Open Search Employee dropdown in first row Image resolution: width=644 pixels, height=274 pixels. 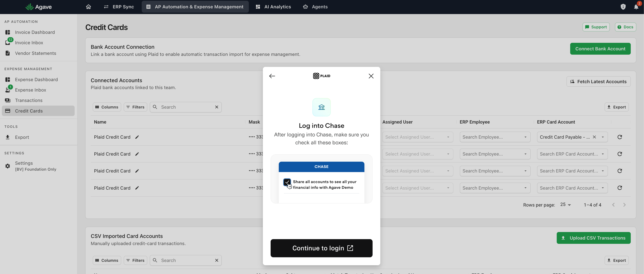[x=495, y=137]
